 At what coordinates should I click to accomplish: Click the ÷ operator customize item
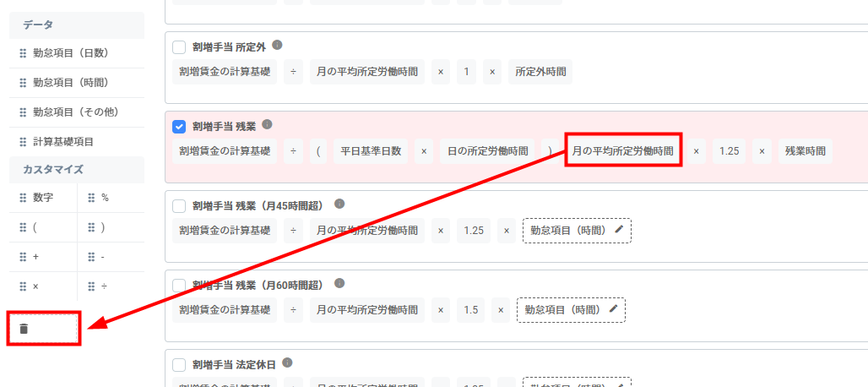coord(111,286)
